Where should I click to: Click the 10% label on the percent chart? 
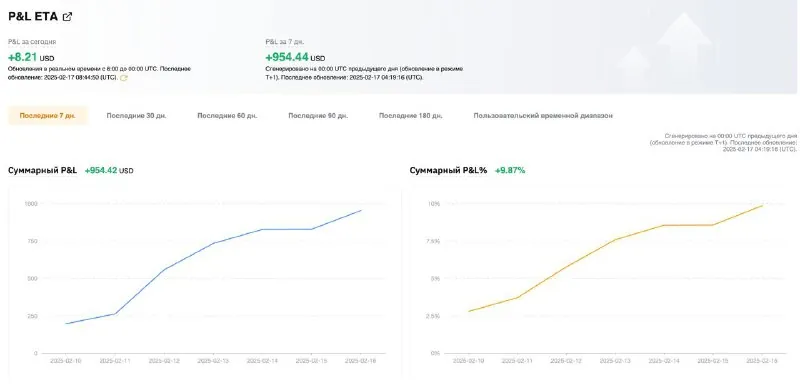pos(434,204)
